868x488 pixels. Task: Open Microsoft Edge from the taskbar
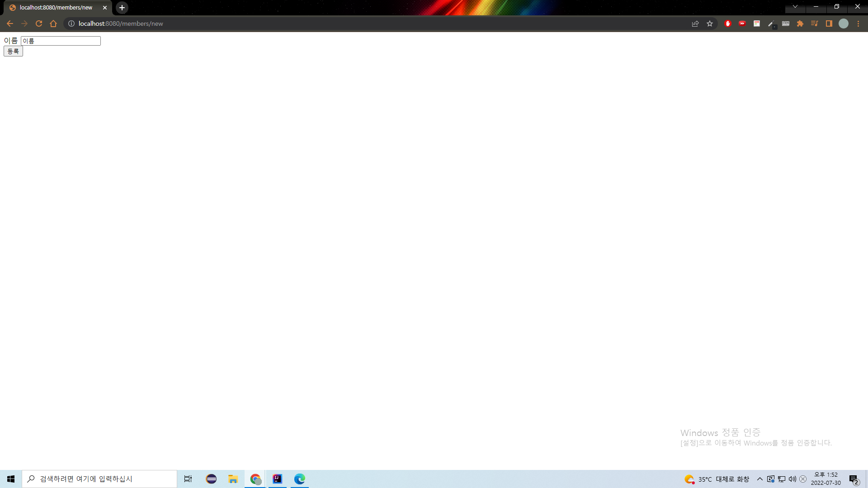[300, 479]
